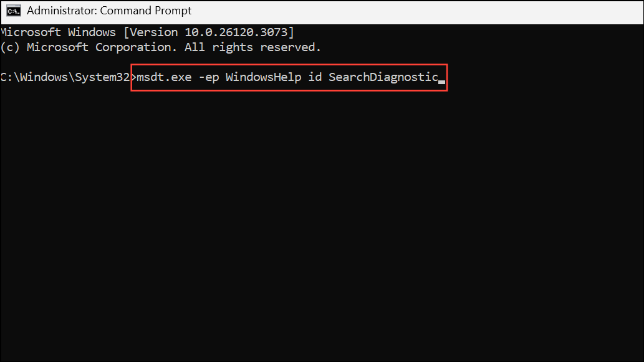Click the 'msdt.exe' command word
Screen dimensions: 644x362
click(x=165, y=77)
